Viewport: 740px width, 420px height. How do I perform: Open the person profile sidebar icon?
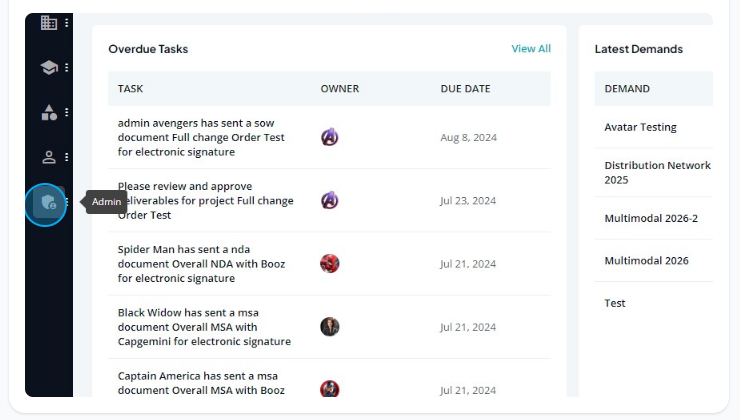[49, 157]
